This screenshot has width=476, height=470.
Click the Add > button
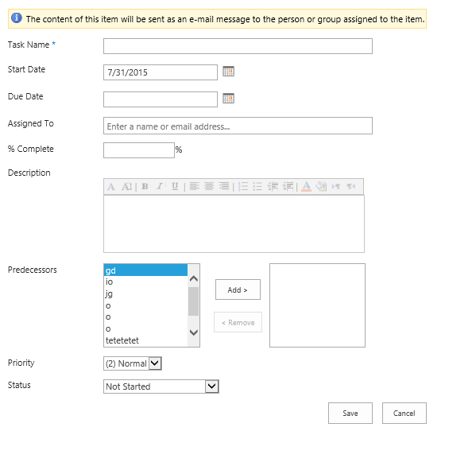click(238, 289)
